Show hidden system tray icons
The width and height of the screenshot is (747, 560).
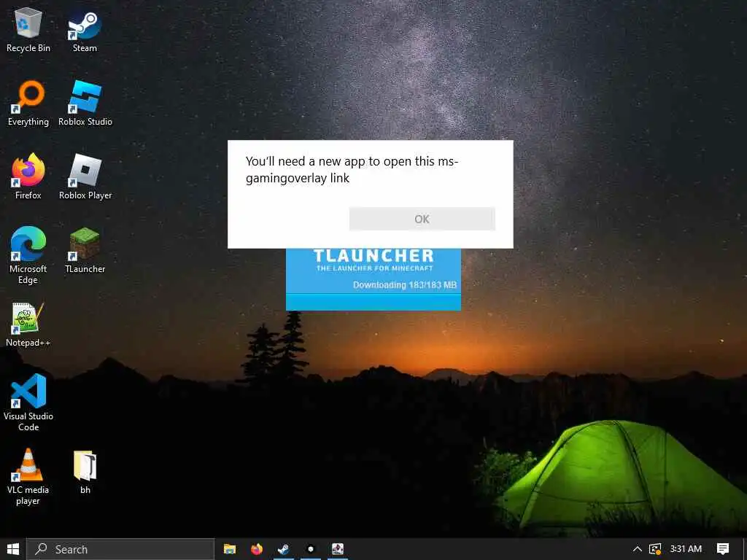637,549
